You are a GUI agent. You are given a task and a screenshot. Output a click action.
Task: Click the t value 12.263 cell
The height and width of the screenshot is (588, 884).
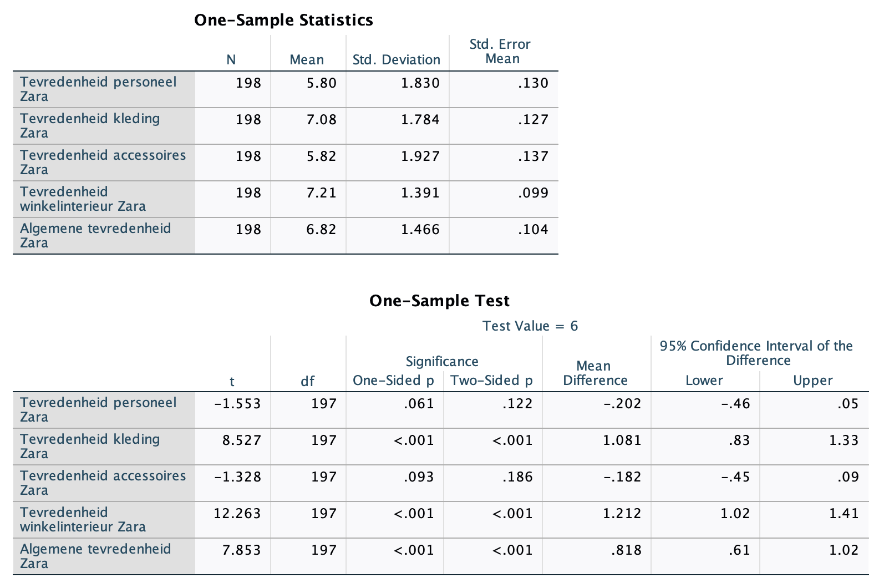coord(237,514)
